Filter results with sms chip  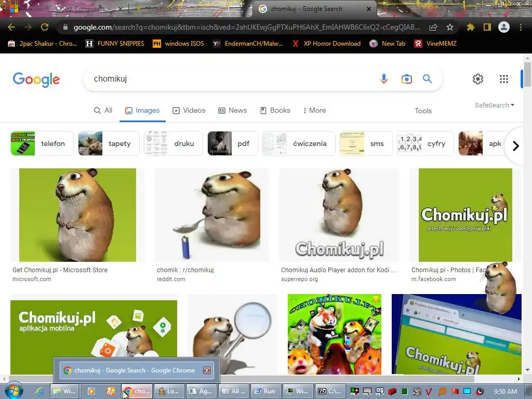tap(366, 143)
